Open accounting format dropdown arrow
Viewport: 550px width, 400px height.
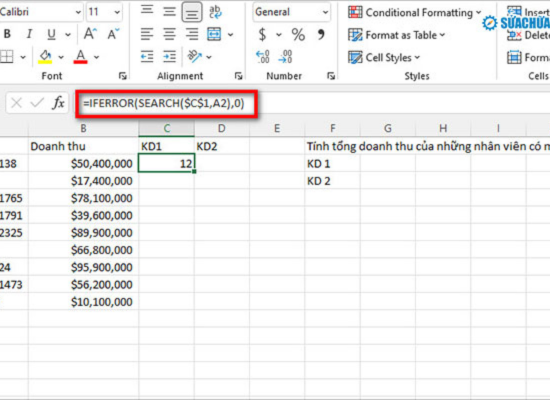(279, 34)
